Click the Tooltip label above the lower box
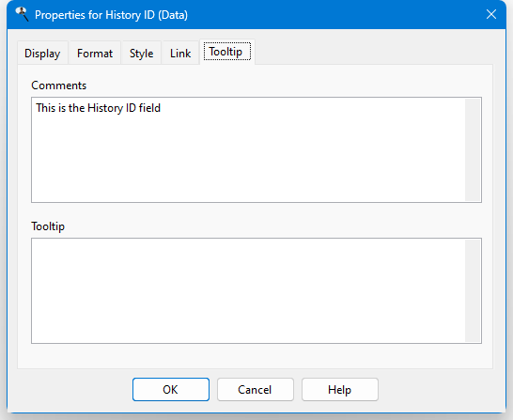 click(x=48, y=226)
